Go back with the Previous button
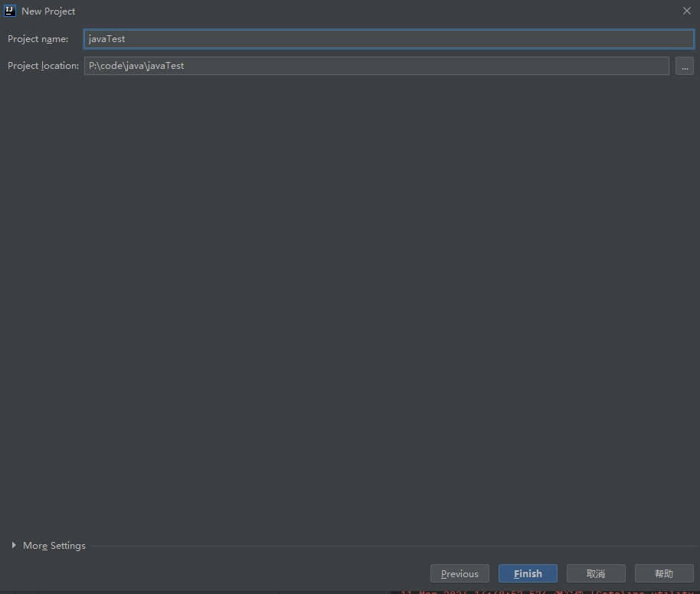Viewport: 700px width, 594px height. 460,573
